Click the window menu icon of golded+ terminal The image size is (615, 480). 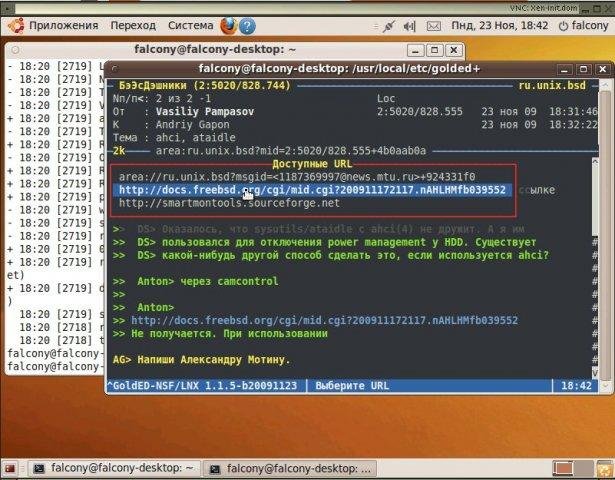(114, 69)
